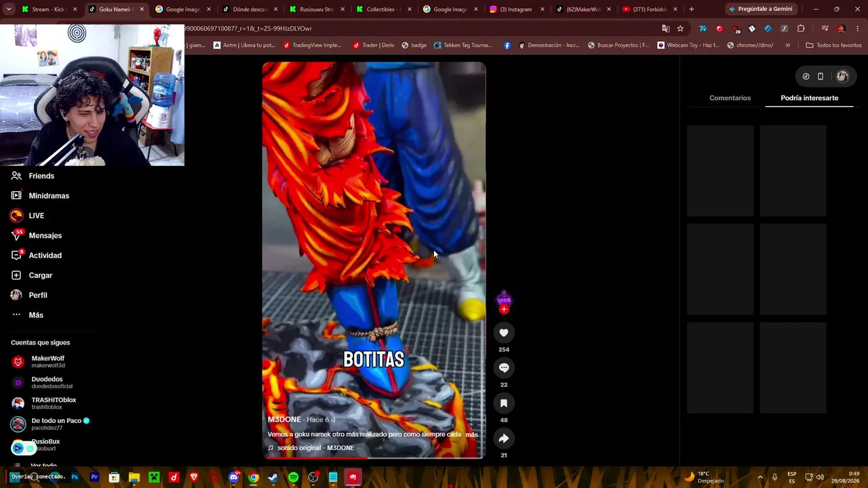Expand Ver todo in followed accounts

click(x=43, y=466)
